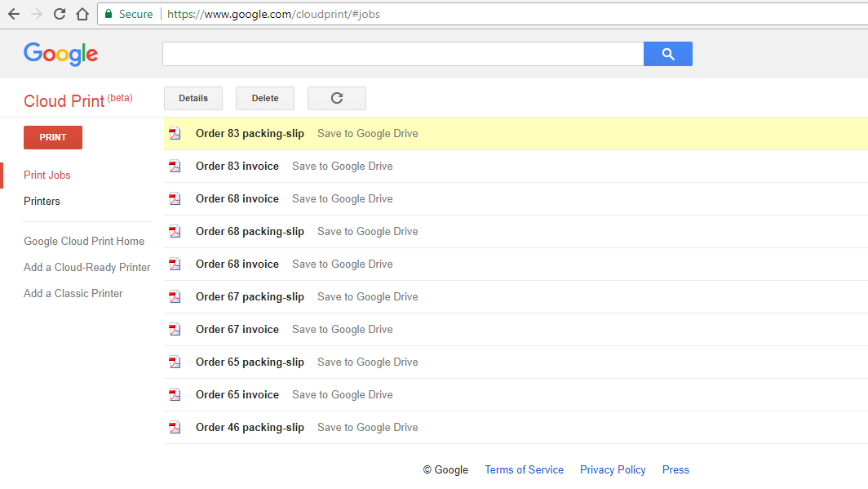Select the "Order 67 invoice" job title

coord(237,330)
